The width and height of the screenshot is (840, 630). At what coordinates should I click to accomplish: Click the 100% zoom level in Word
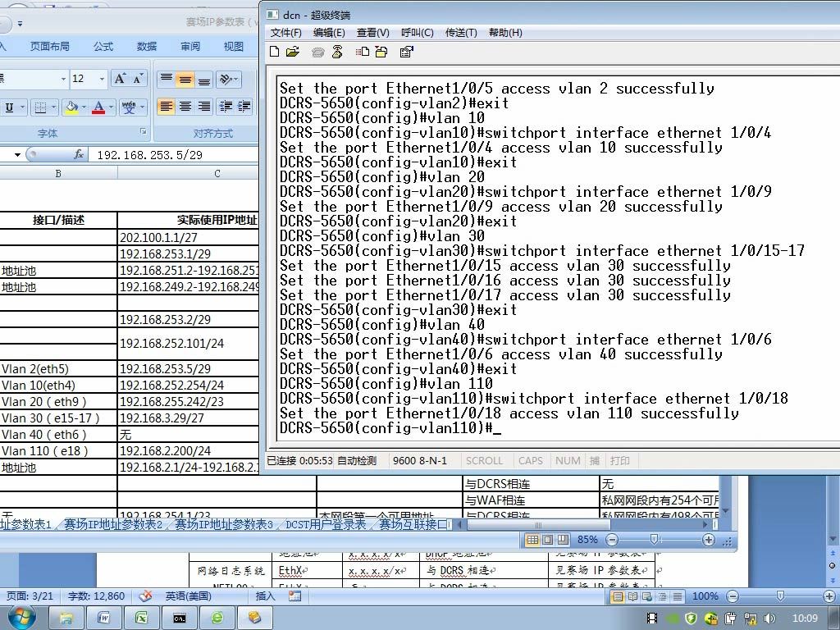pos(705,596)
